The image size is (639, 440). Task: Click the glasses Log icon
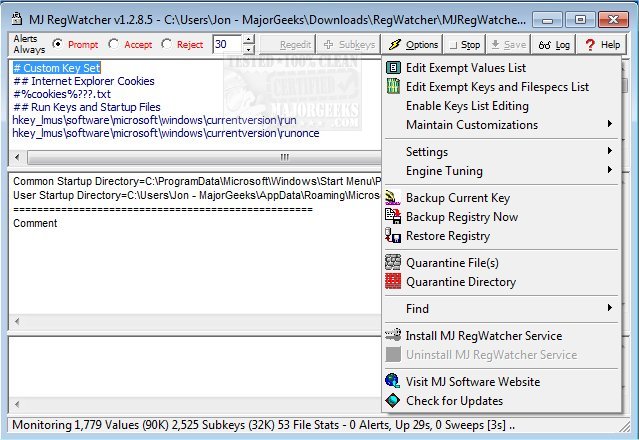(544, 45)
